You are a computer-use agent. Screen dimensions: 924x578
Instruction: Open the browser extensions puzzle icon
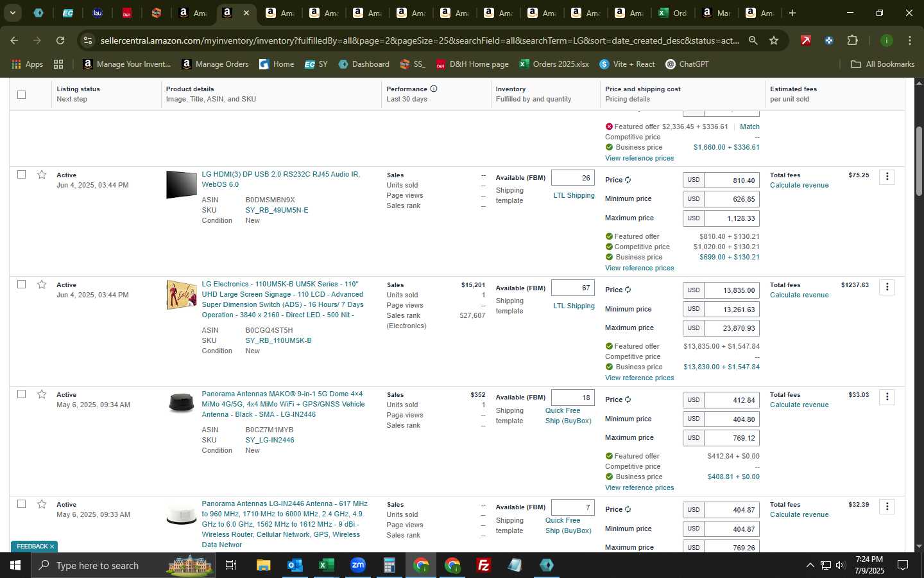pos(852,40)
